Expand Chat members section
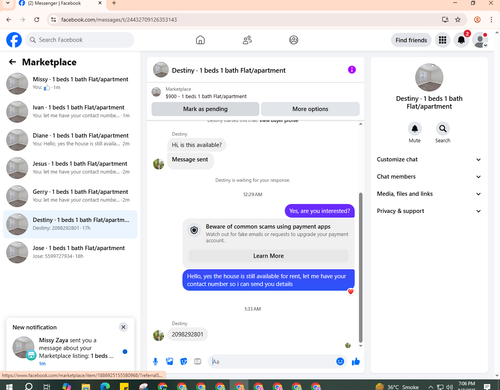 [429, 177]
